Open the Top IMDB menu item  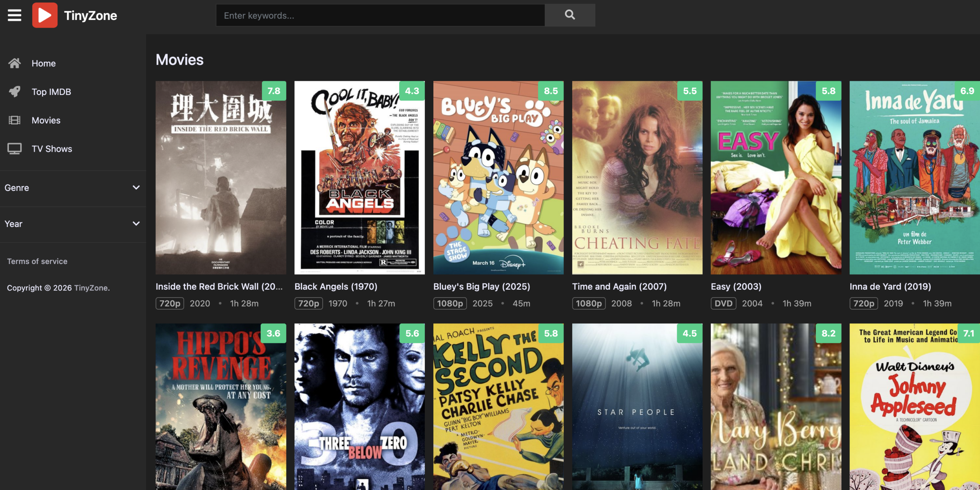(51, 92)
